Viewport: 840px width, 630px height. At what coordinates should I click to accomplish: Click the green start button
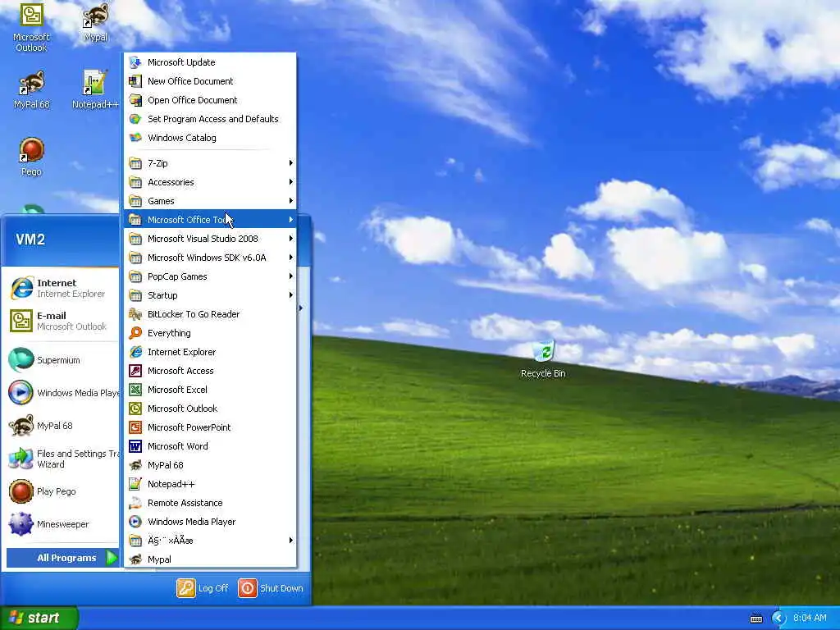[39, 618]
